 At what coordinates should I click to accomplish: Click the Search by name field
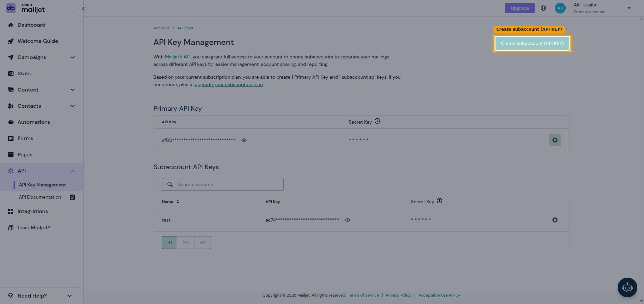tap(223, 184)
